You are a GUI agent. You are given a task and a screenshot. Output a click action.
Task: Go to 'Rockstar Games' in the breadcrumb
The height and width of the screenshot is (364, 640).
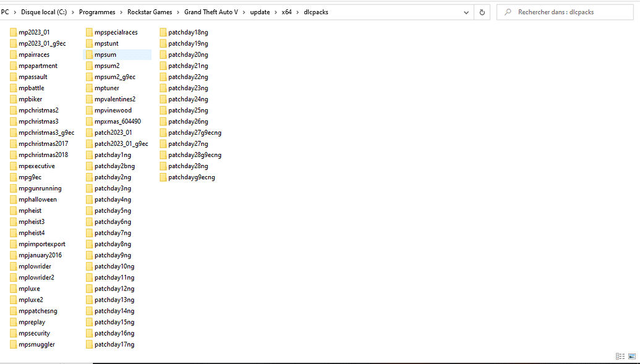coord(150,12)
